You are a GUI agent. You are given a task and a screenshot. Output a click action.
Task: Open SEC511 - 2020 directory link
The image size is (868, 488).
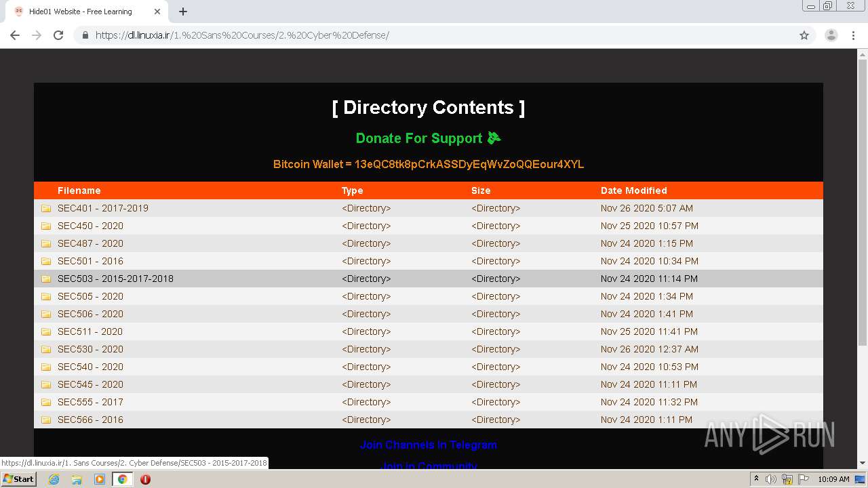pyautogui.click(x=90, y=331)
